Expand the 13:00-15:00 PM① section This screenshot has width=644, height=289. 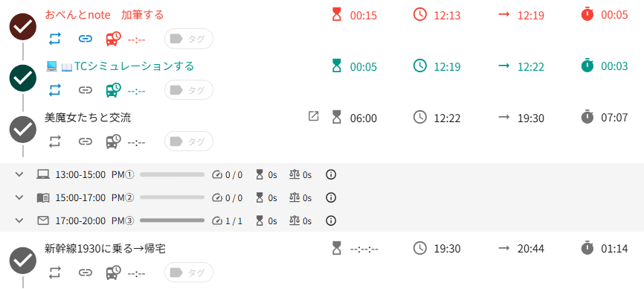19,175
